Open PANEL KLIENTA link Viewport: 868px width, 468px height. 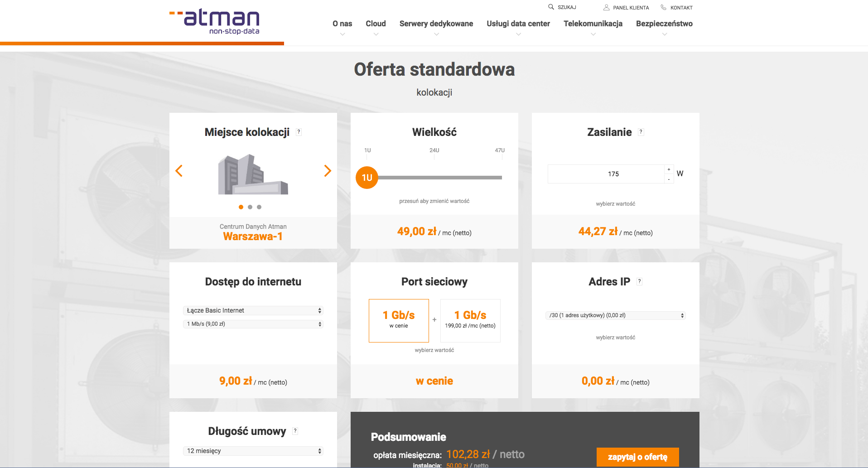pyautogui.click(x=631, y=8)
